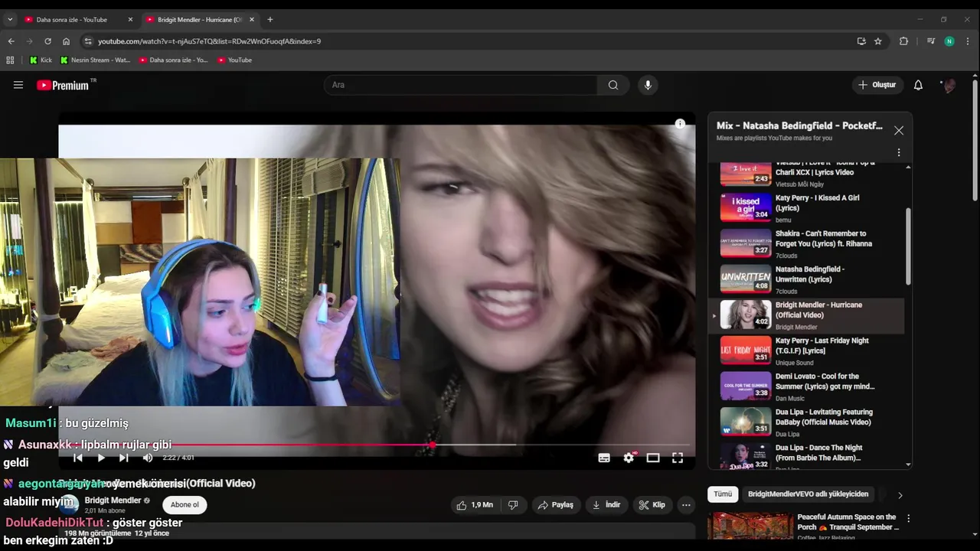Share video via Paylaş button
Viewport: 980px width, 551px height.
click(555, 505)
